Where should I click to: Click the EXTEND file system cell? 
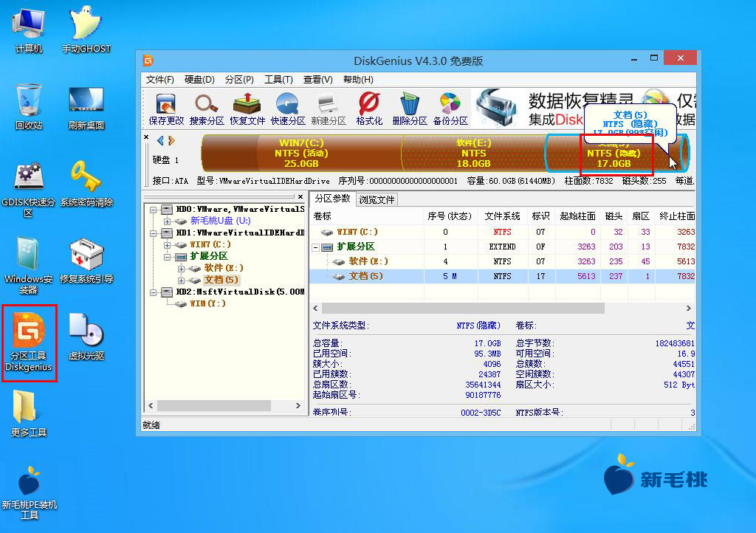502,247
